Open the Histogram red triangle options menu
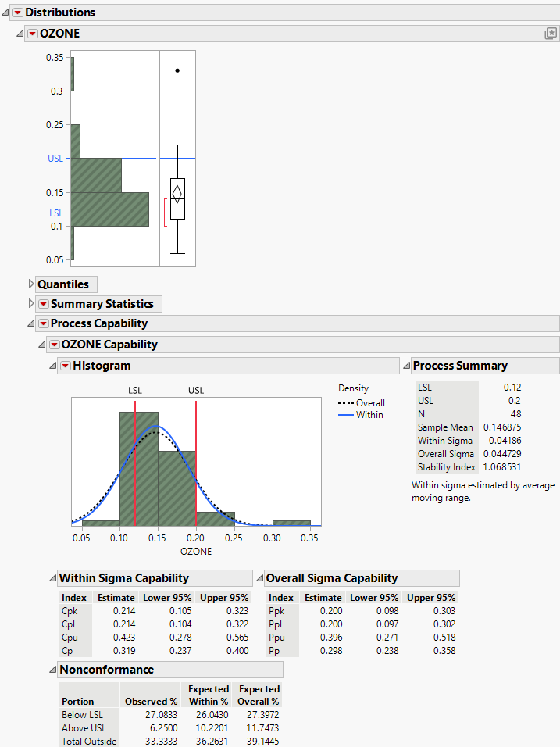 tap(65, 366)
